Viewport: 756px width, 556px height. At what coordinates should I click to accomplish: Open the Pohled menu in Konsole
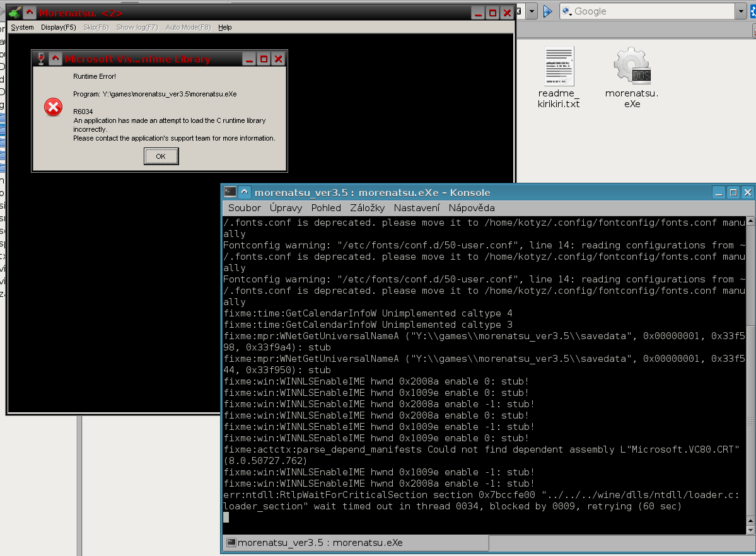click(x=326, y=208)
